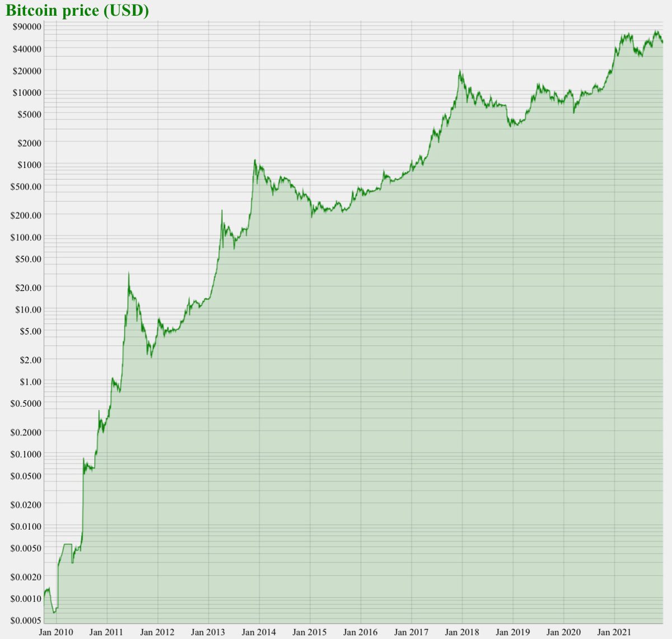Click the $10000 axis tick label
The width and height of the screenshot is (672, 639).
[x=28, y=92]
